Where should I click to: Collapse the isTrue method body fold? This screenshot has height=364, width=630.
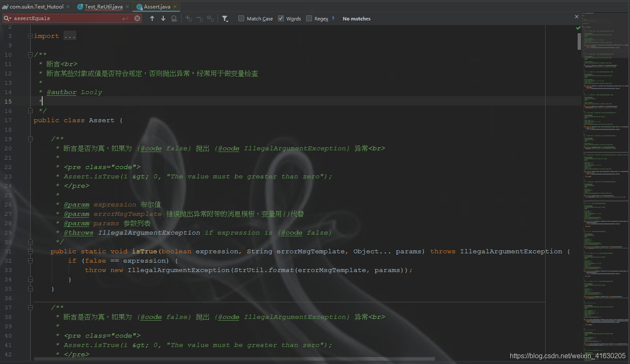point(30,251)
